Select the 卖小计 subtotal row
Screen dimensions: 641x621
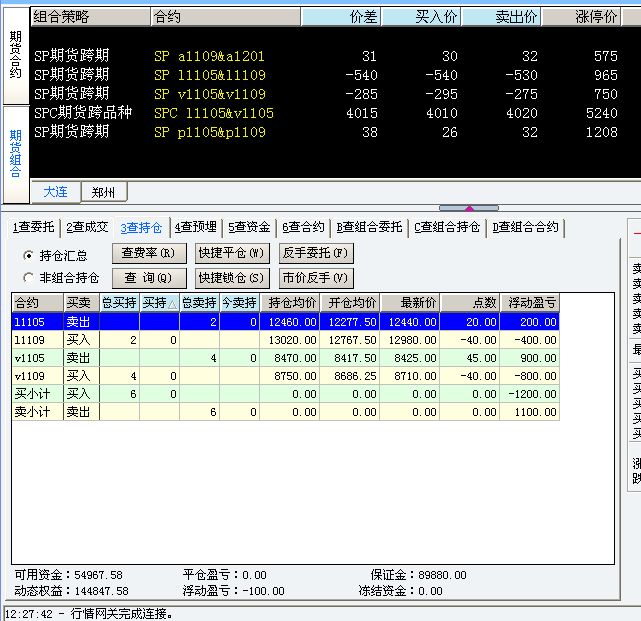pos(285,412)
